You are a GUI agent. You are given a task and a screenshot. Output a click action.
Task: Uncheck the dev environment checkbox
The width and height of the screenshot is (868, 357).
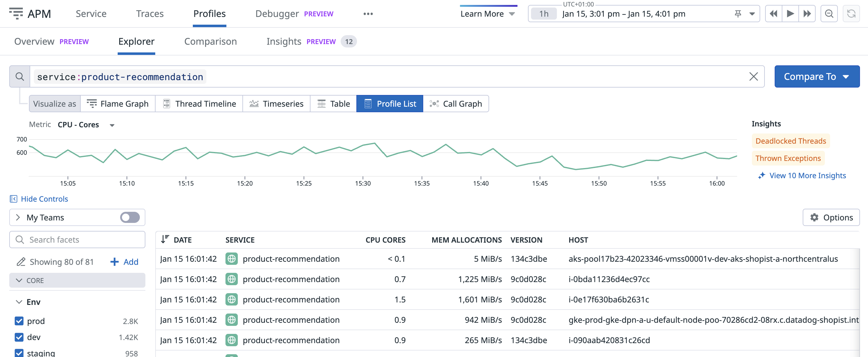pos(19,337)
